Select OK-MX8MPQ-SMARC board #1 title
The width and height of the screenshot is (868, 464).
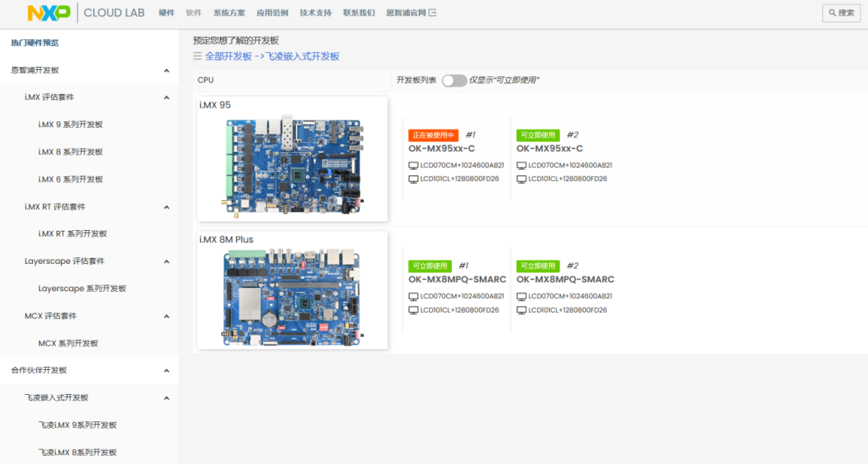click(457, 280)
